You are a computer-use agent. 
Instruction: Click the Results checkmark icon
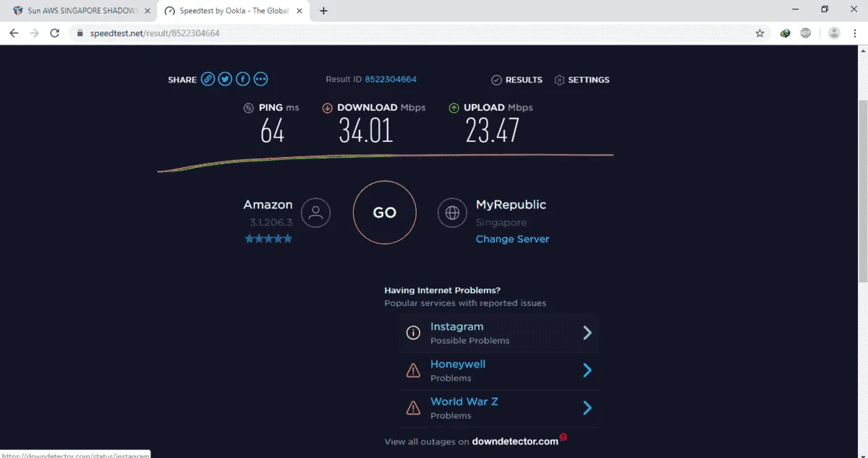tap(496, 80)
